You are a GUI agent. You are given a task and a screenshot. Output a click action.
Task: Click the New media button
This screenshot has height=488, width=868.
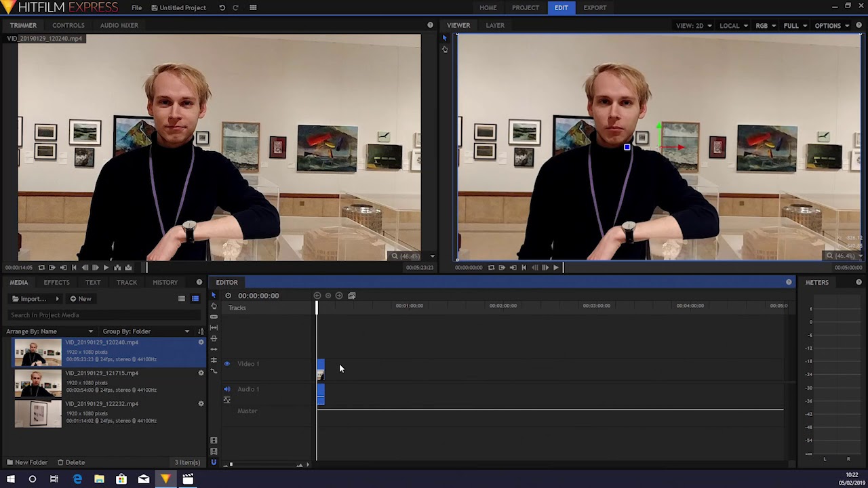pyautogui.click(x=81, y=299)
